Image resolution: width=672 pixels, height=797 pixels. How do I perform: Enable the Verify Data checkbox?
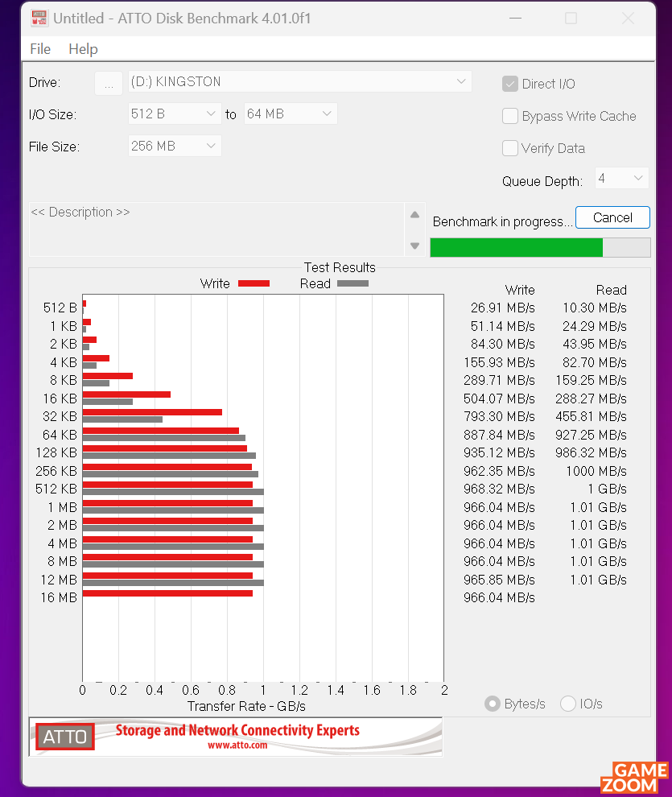click(x=510, y=148)
